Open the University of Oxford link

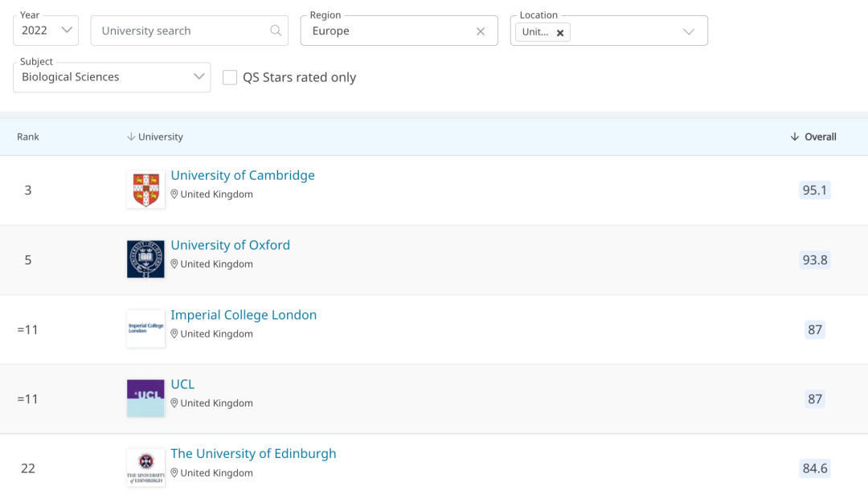[230, 245]
